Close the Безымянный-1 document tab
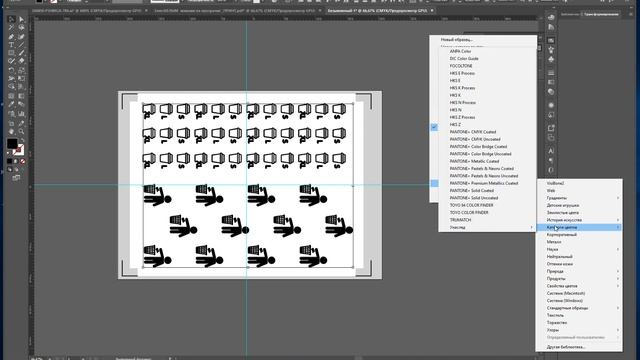The height and width of the screenshot is (360, 640). (432, 11)
